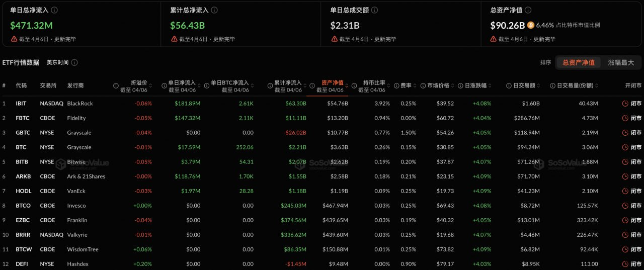The image size is (644, 270).
Task: Click info icon beside 总资产净值 header
Action: point(528,10)
